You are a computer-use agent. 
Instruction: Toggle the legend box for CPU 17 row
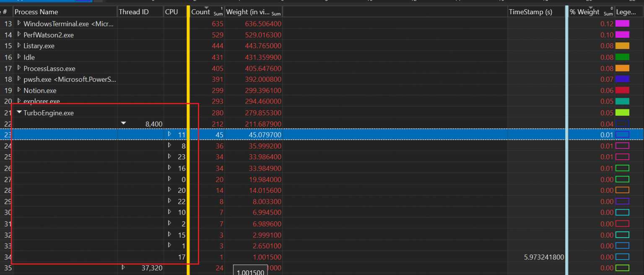[x=622, y=257]
